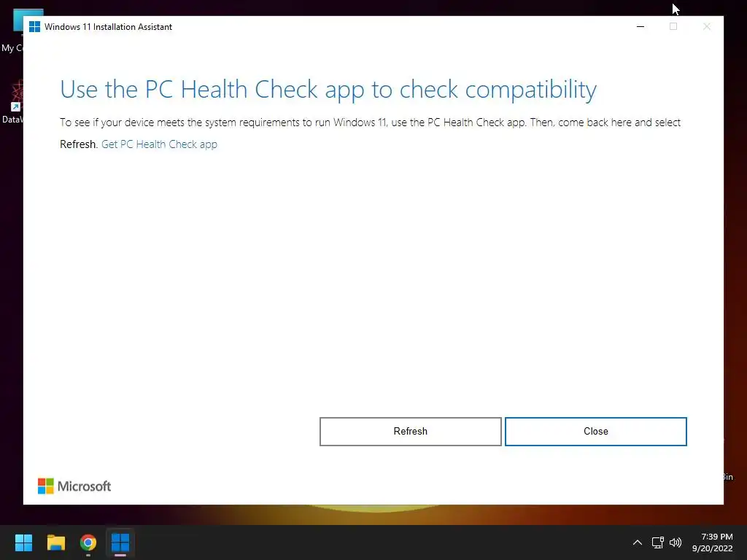The width and height of the screenshot is (747, 560).
Task: Click the 'Windows 11 Installation Assistant' title text
Action: pos(108,27)
